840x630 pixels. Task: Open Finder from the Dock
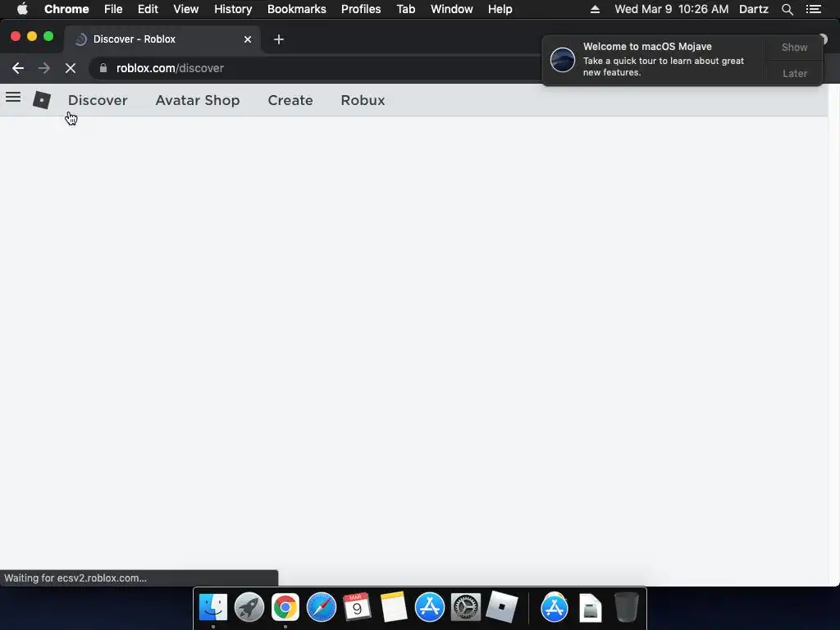pos(212,608)
